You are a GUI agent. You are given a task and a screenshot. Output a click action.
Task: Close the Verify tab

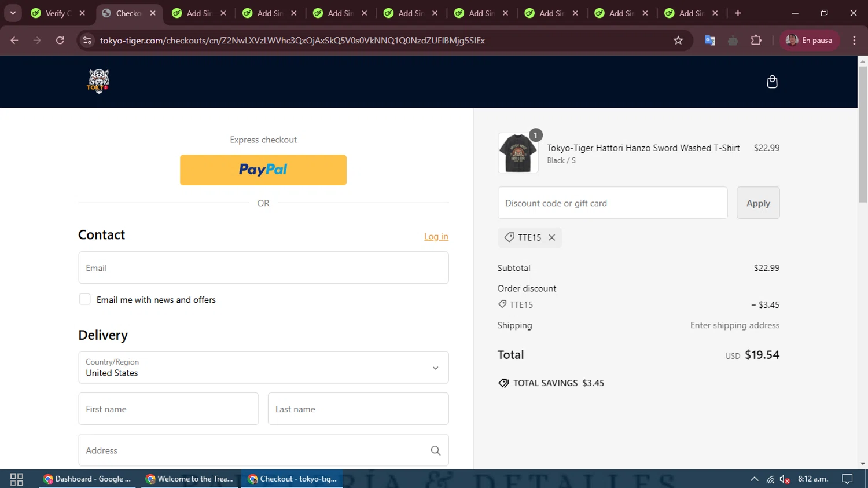tap(82, 13)
